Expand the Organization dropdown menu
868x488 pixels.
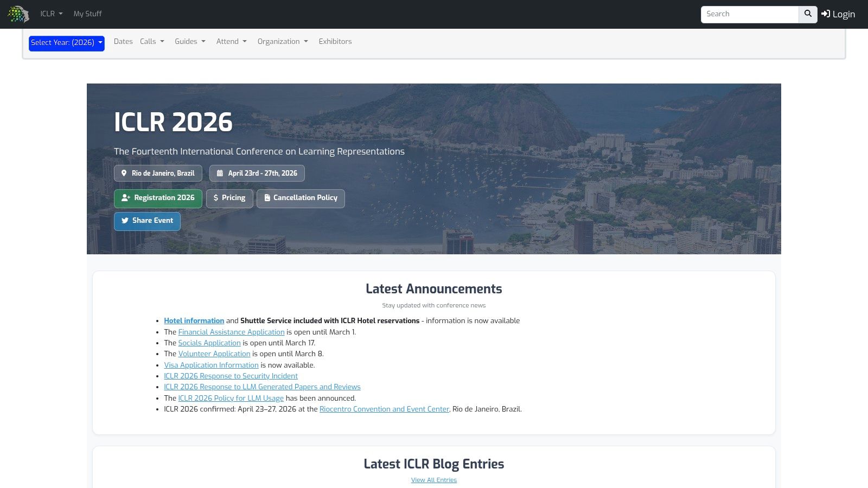click(x=283, y=42)
